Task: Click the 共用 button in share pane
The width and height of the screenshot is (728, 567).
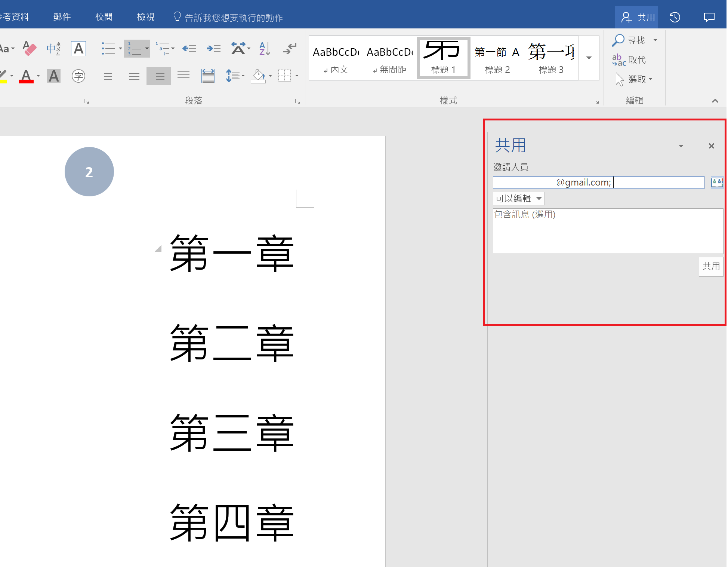Action: 711,267
